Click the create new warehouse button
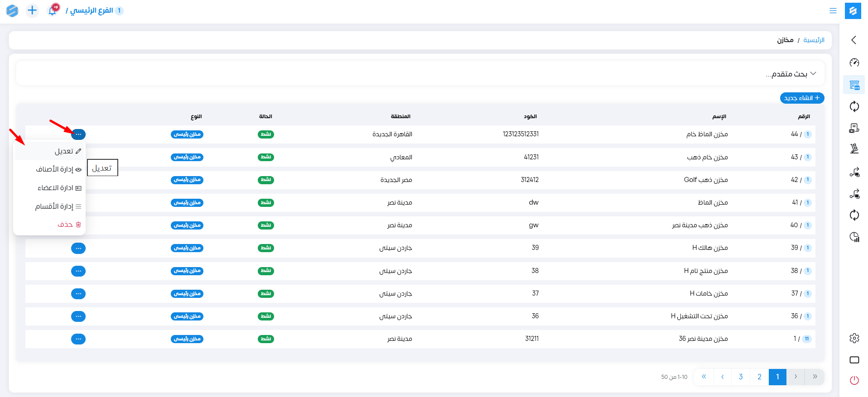Viewport: 868px width, 397px height. [801, 98]
